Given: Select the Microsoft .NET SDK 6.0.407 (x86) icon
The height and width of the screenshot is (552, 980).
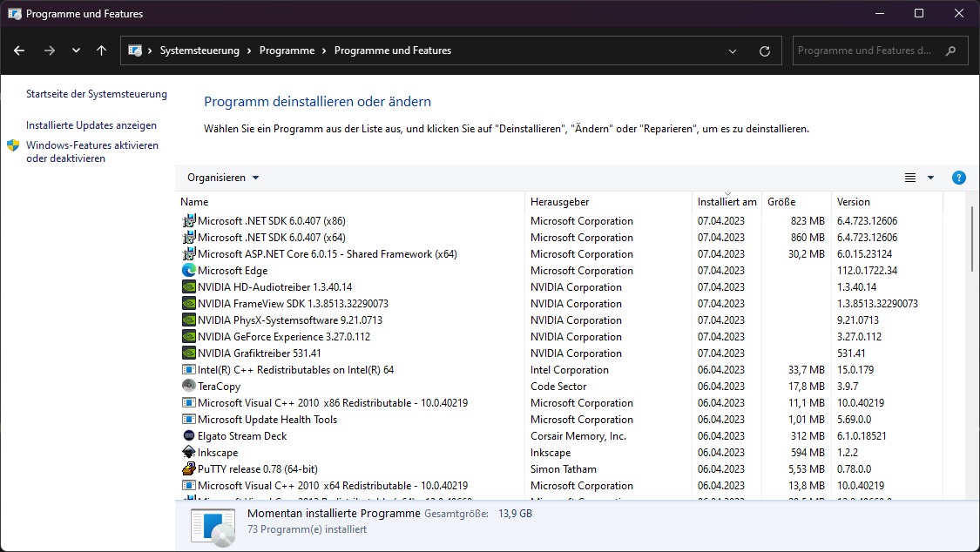Looking at the screenshot, I should coord(189,220).
